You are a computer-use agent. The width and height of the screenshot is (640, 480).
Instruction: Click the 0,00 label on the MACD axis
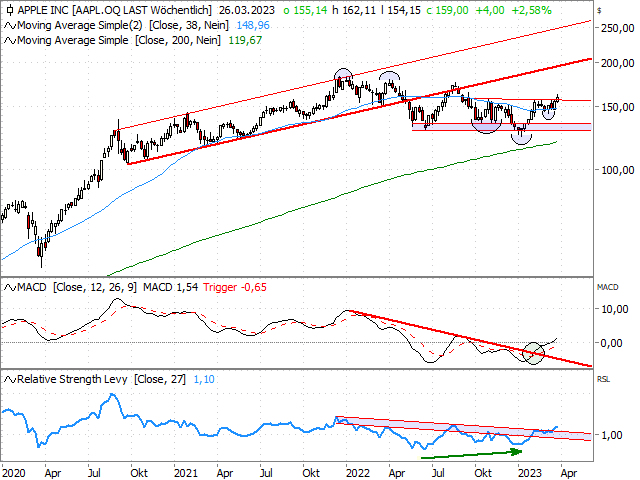pyautogui.click(x=611, y=343)
